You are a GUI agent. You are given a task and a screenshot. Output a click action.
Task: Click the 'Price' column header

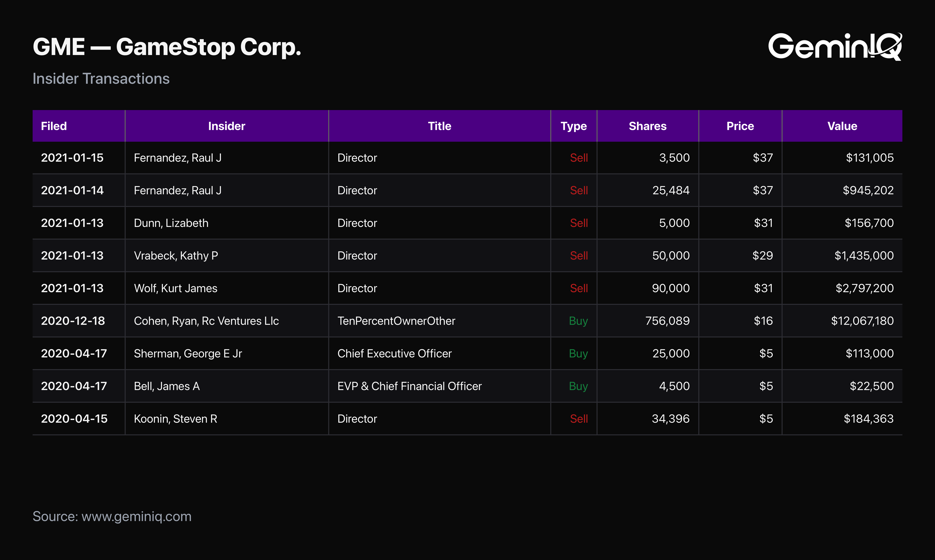tap(740, 126)
